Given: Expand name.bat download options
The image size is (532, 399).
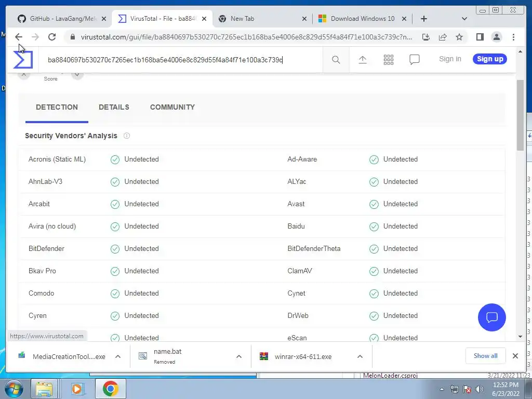Looking at the screenshot, I should point(239,356).
